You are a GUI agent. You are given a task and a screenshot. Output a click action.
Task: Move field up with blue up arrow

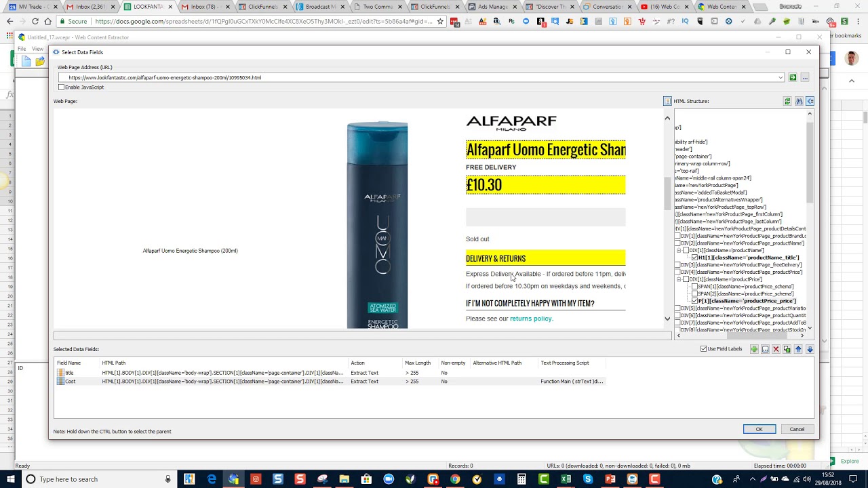(x=798, y=349)
